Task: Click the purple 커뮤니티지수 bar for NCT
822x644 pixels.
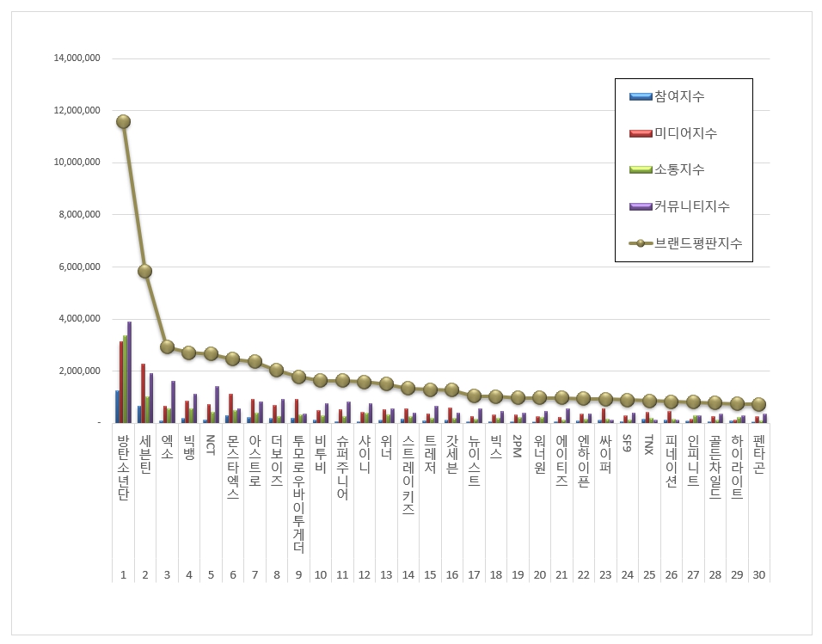Action: pos(217,404)
